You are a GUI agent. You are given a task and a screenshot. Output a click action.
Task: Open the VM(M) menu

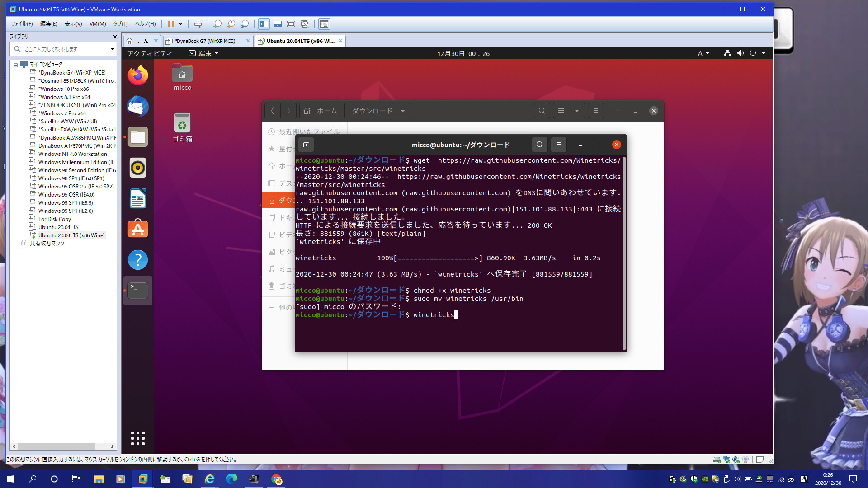(97, 24)
